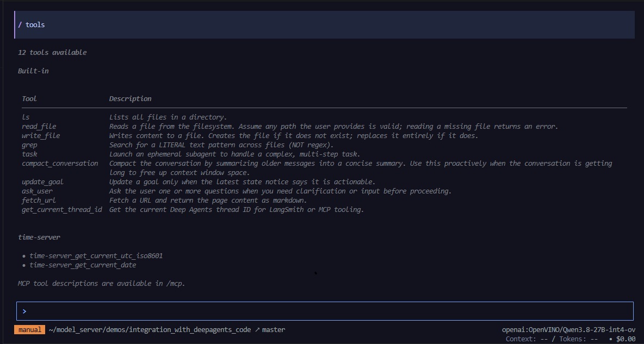644x344 pixels.
Task: Click 'Fetch a URL and return' description
Action: point(208,201)
